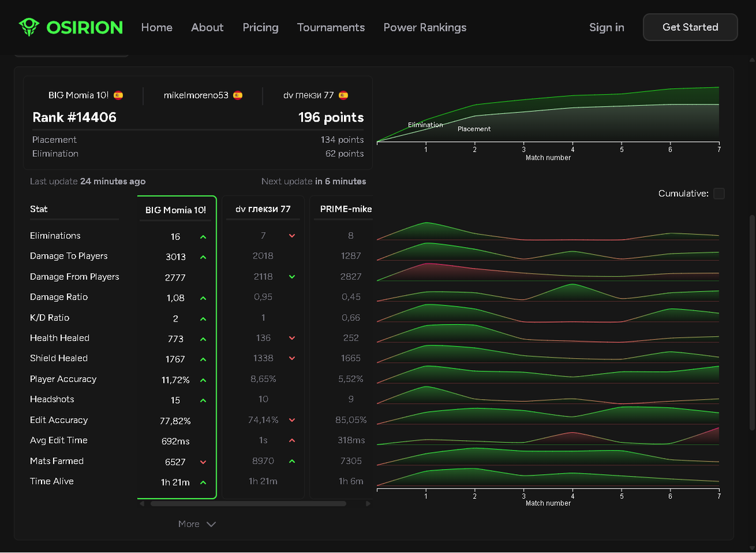Click red down arrow beside Health Healed 136
This screenshot has height=553, width=756.
[x=292, y=338]
